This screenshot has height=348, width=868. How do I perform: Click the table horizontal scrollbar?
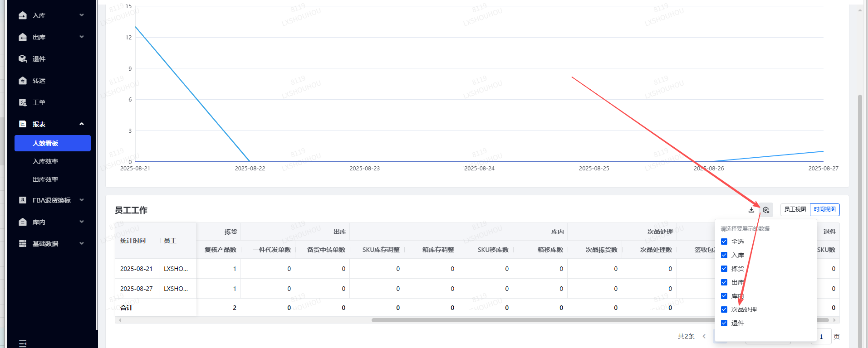tap(600, 320)
